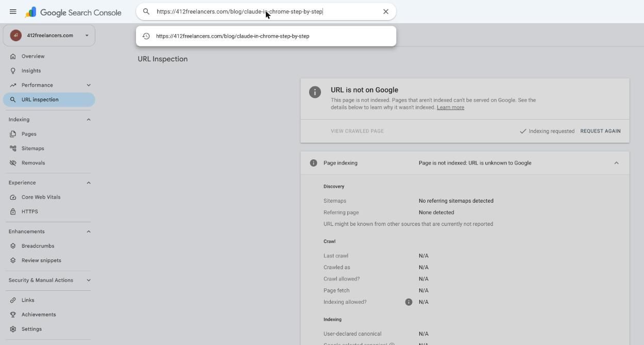The width and height of the screenshot is (644, 345).
Task: Click the Indexing allowed? info icon
Action: (x=409, y=302)
